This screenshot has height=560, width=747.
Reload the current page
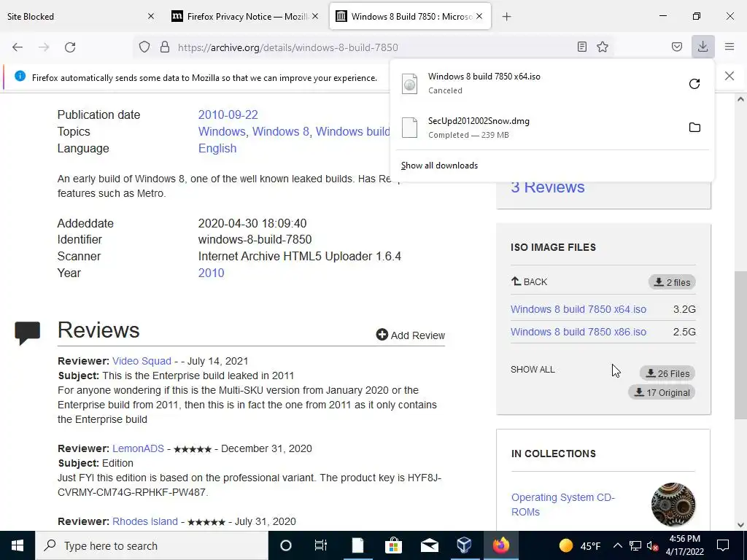coord(70,47)
